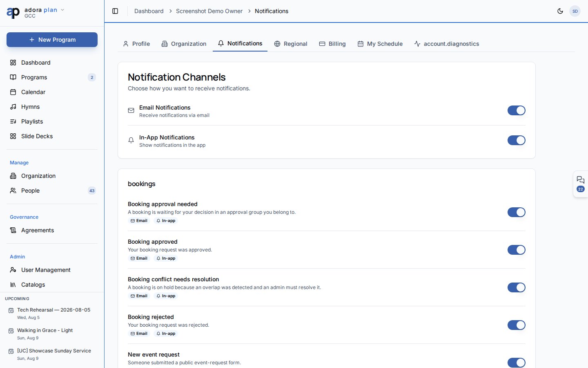588x368 pixels.
Task: Click the User Management icon
Action: coord(13,270)
